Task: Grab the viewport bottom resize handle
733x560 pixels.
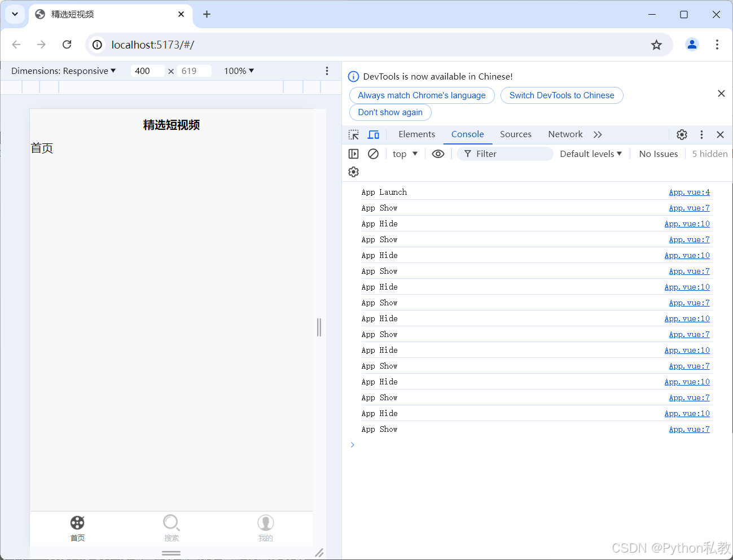Action: pos(172,553)
